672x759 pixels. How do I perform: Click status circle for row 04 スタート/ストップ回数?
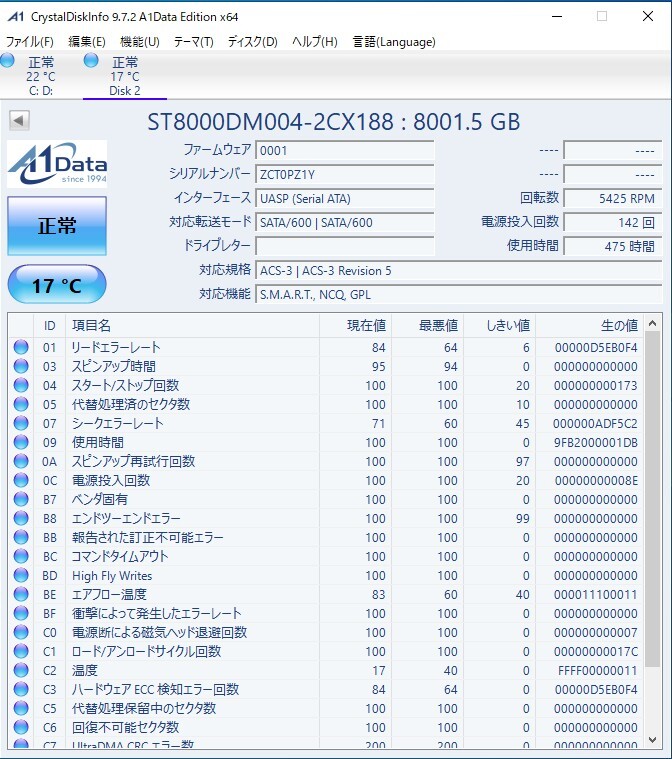21,385
